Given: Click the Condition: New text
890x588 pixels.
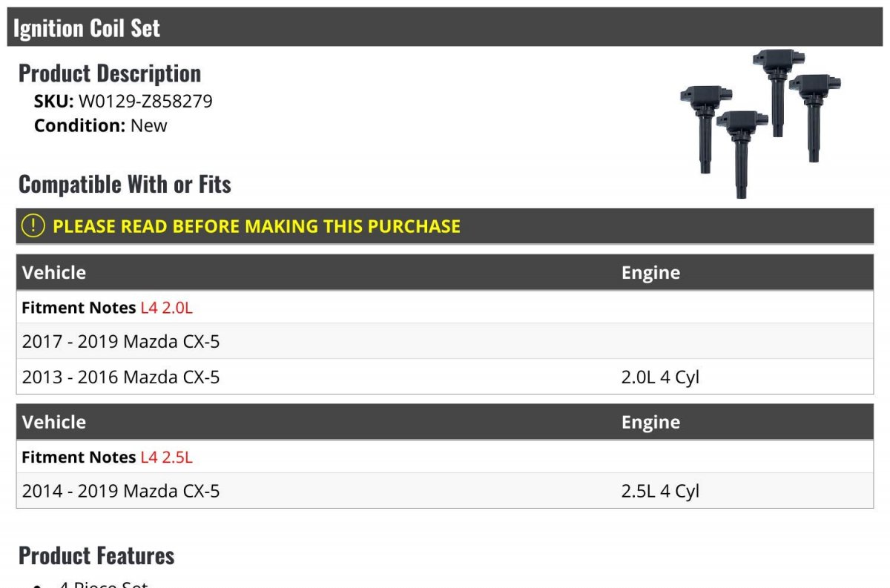Looking at the screenshot, I should pos(101,125).
